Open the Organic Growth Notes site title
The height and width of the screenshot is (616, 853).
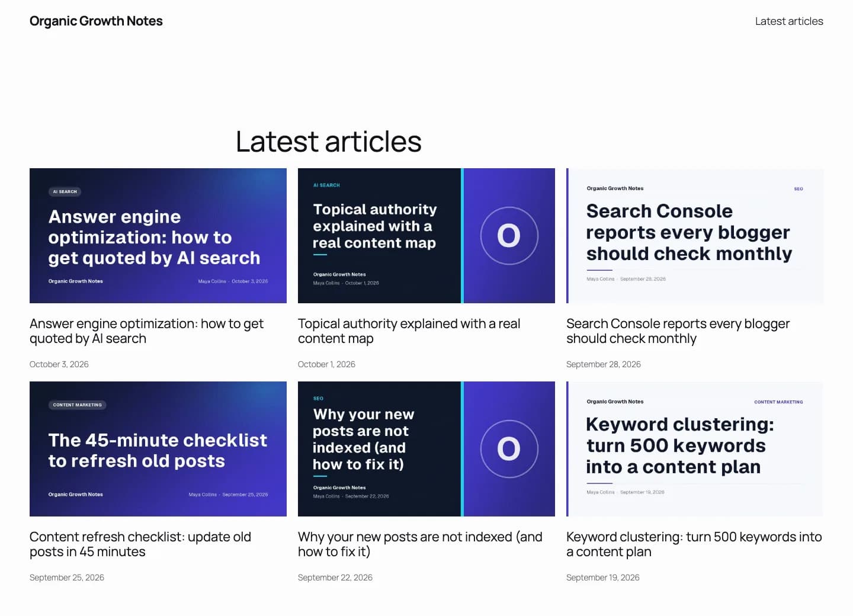tap(96, 21)
